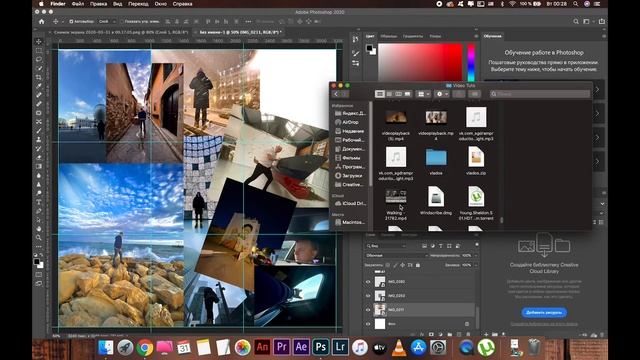The image size is (640, 360).
Task: Select the Lasso tool
Action: 39,60
